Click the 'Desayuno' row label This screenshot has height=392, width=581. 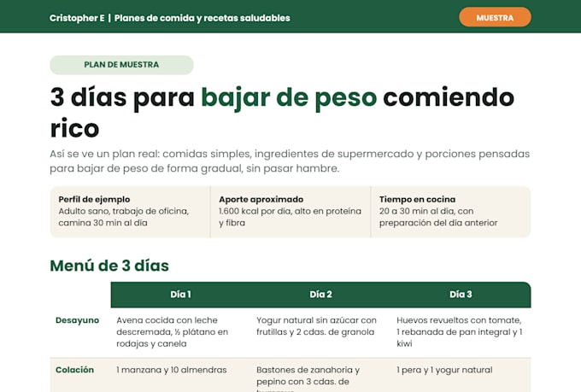pos(78,320)
